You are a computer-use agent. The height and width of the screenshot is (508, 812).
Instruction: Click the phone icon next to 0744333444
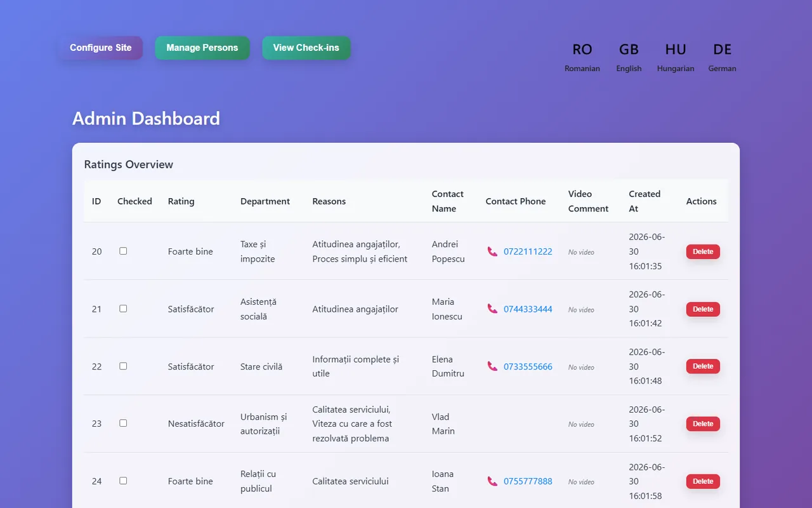492,309
